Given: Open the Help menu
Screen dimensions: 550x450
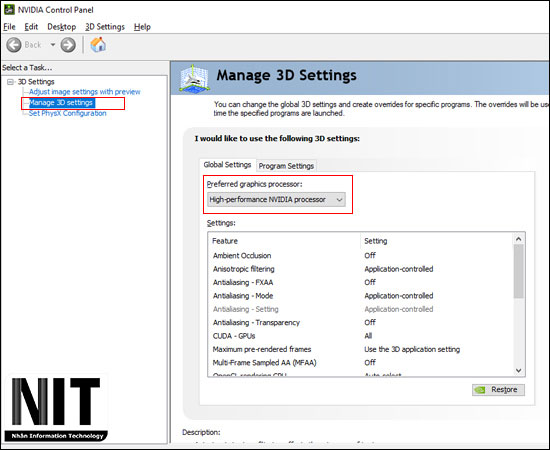Looking at the screenshot, I should click(142, 27).
